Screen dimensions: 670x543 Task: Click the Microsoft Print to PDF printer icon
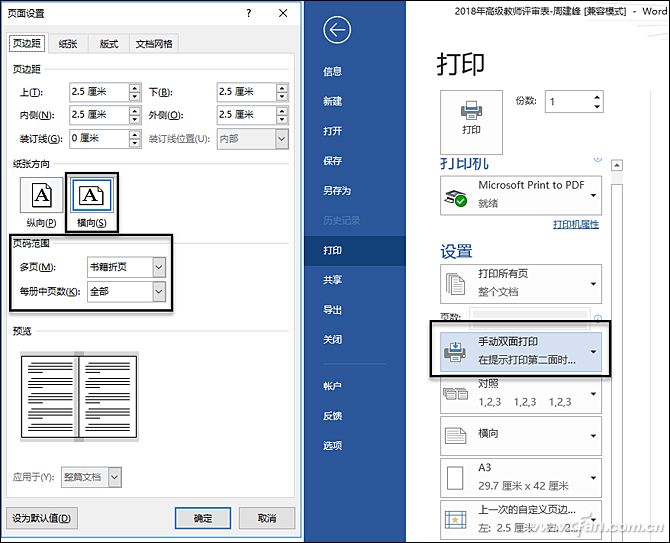(455, 197)
